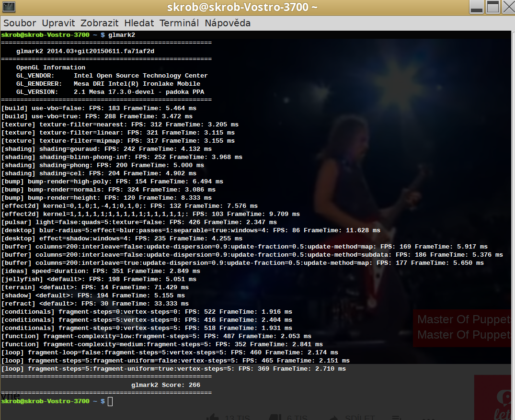The height and width of the screenshot is (420, 515).
Task: Open the red thumbnail in bottom-right corner
Action: pyautogui.click(x=494, y=397)
